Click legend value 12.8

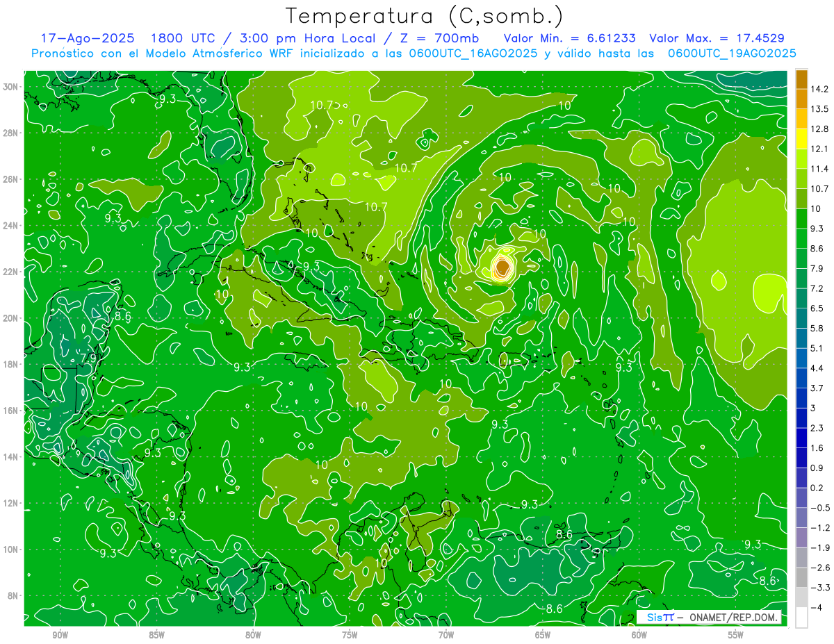tap(819, 129)
